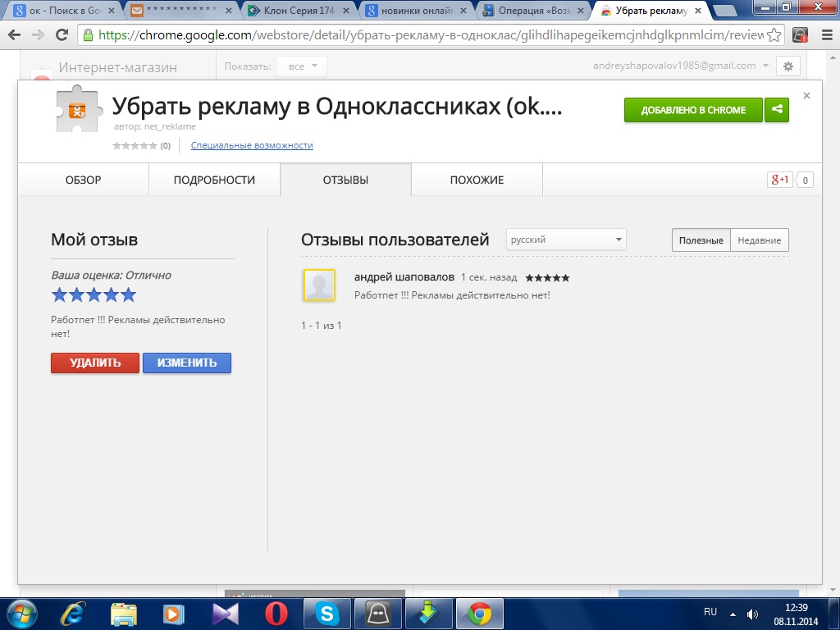Close the 'Клон Серия 174' tab

click(346, 10)
